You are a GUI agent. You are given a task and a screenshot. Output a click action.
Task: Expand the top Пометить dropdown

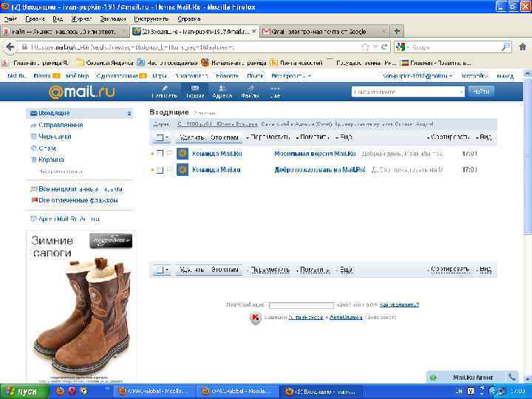313,137
